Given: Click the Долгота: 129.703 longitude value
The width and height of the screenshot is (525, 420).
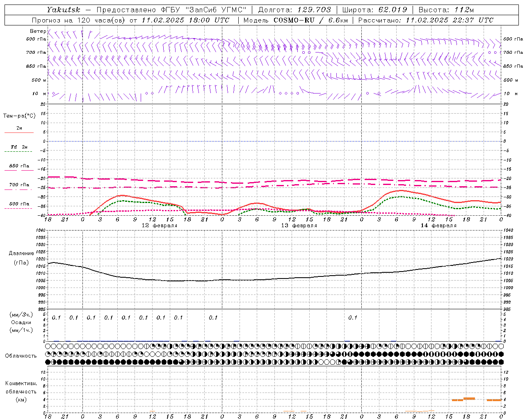Looking at the screenshot, I should point(294,9).
